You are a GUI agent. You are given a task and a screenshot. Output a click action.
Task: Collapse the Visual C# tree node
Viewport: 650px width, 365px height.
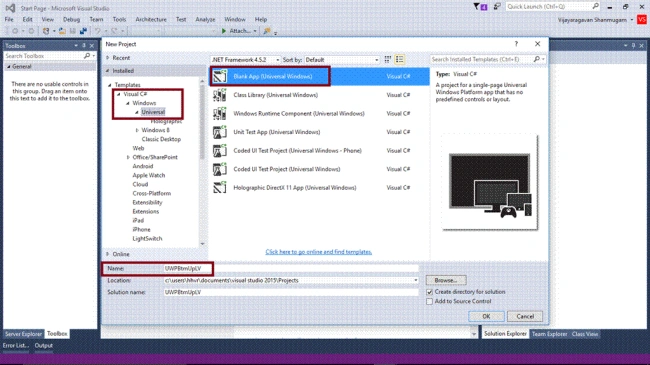click(x=119, y=94)
